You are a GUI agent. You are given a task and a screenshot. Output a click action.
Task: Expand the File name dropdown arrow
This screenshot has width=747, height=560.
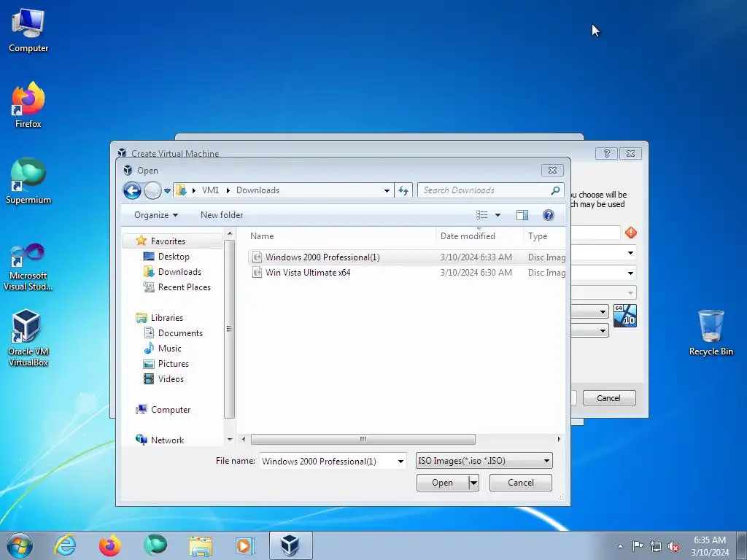pos(400,461)
